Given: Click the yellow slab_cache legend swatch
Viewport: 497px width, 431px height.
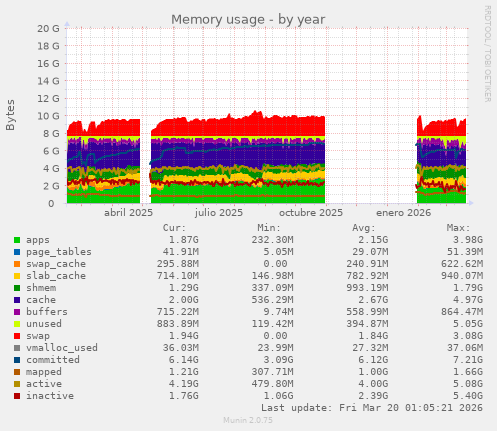Looking at the screenshot, I should 17,276.
